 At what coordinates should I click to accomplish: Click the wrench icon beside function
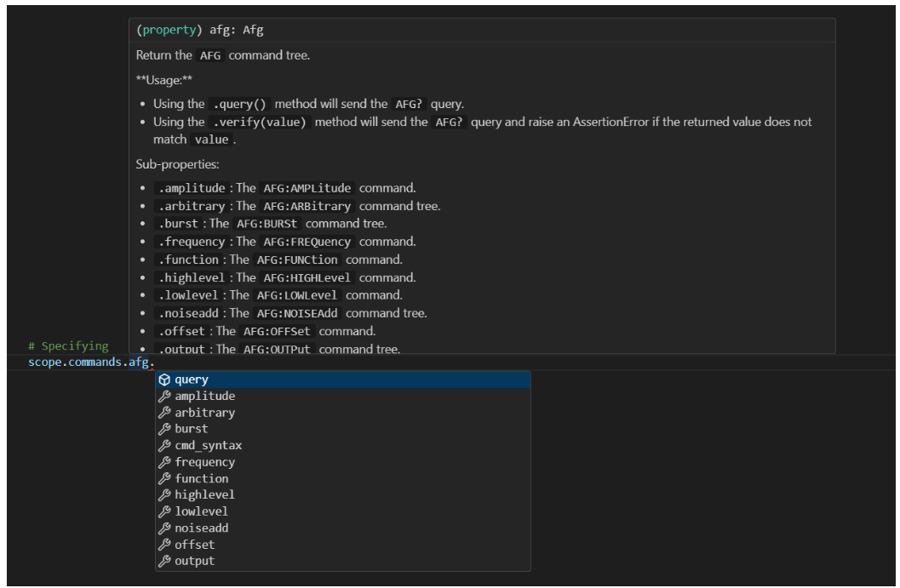(165, 478)
